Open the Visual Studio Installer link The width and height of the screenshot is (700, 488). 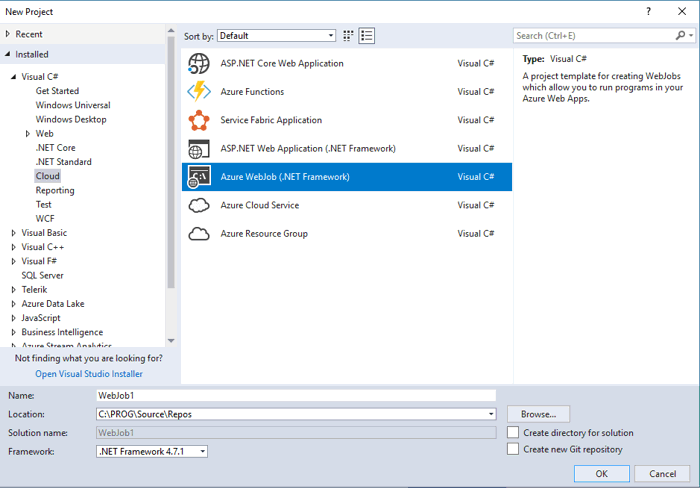point(89,374)
